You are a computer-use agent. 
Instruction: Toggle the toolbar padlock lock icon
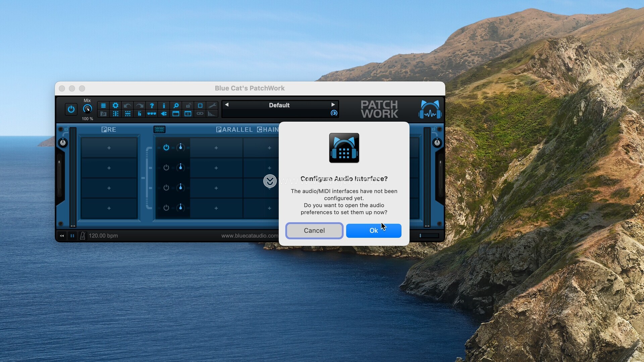[x=188, y=106]
